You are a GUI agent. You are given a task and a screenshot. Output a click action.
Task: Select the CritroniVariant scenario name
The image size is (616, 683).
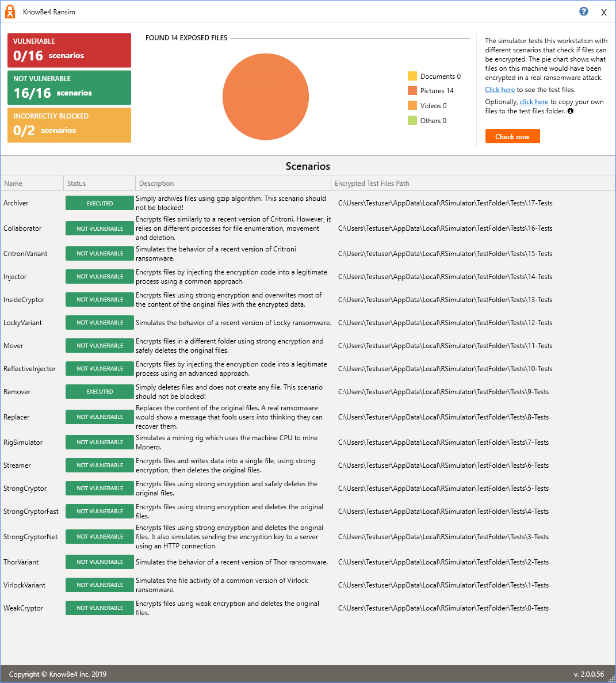25,254
